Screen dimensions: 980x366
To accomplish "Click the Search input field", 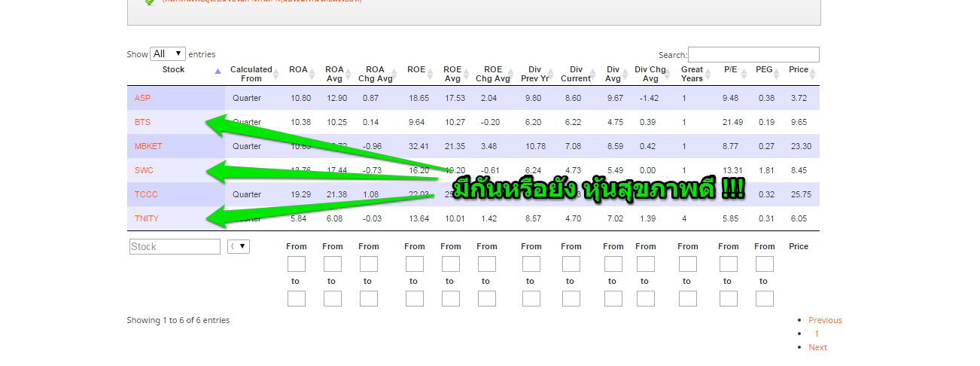I will tap(753, 55).
